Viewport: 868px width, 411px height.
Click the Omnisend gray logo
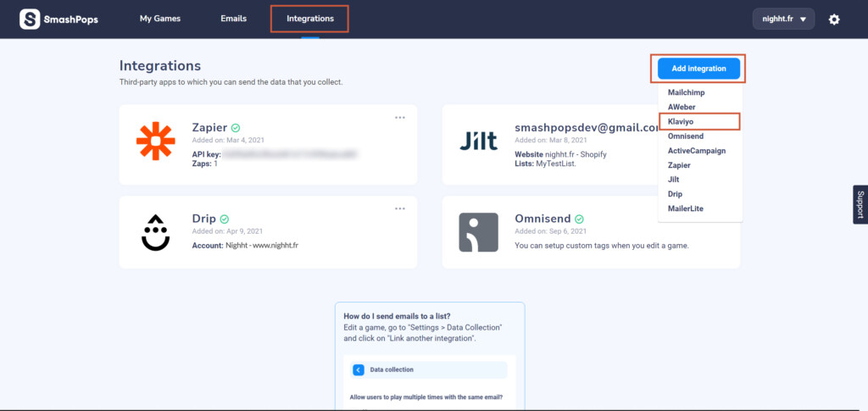[478, 232]
